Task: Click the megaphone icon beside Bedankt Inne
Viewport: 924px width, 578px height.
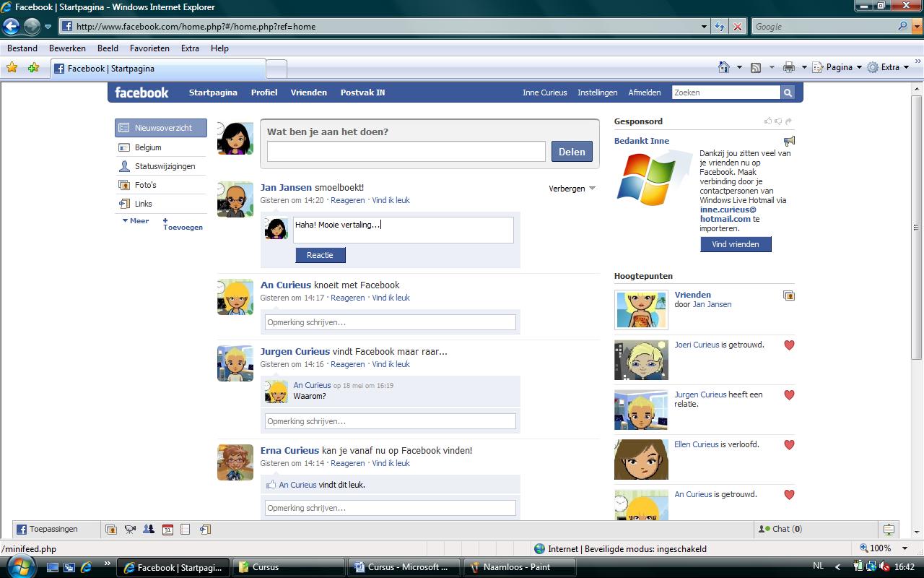Action: [x=789, y=141]
